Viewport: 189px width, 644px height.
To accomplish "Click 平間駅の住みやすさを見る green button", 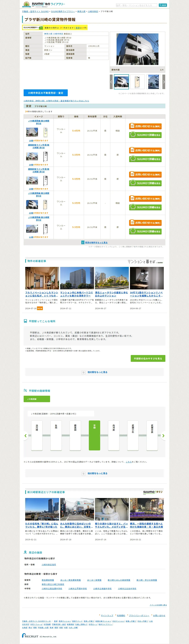I will 148,358.
